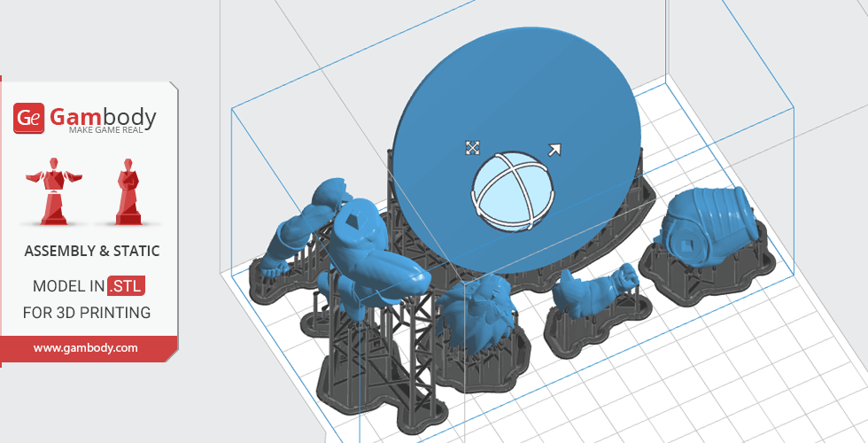868x443 pixels.
Task: Click the 'FOR 3D PRINTING' text
Action: pos(87,313)
